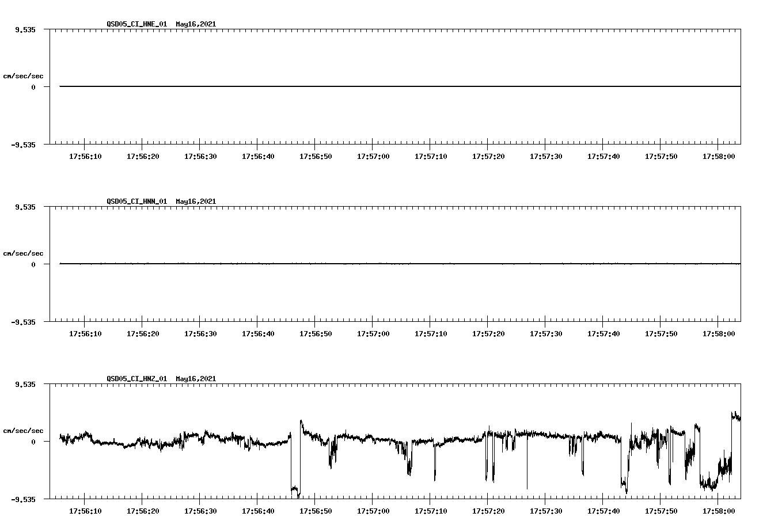This screenshot has height=532, width=782.
Task: Click the cm/sec/sec unit label on bottom plot
Action: point(24,430)
